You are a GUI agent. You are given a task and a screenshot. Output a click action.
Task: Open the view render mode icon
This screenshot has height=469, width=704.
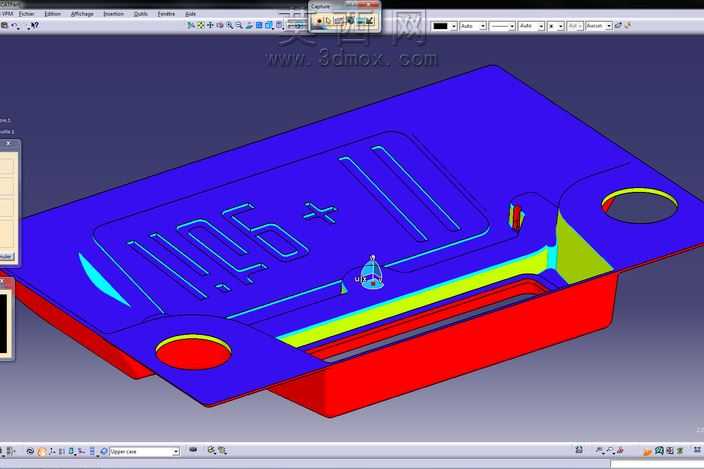coord(280,26)
